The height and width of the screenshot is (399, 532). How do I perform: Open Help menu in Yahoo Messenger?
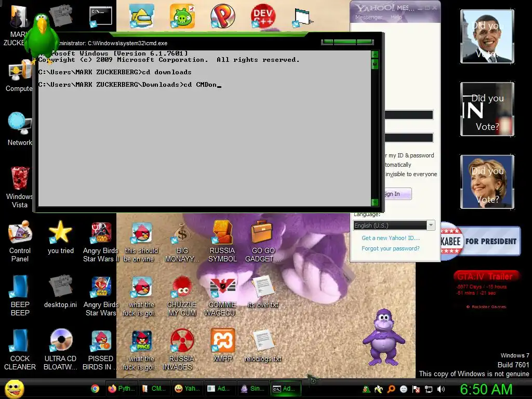pyautogui.click(x=396, y=17)
